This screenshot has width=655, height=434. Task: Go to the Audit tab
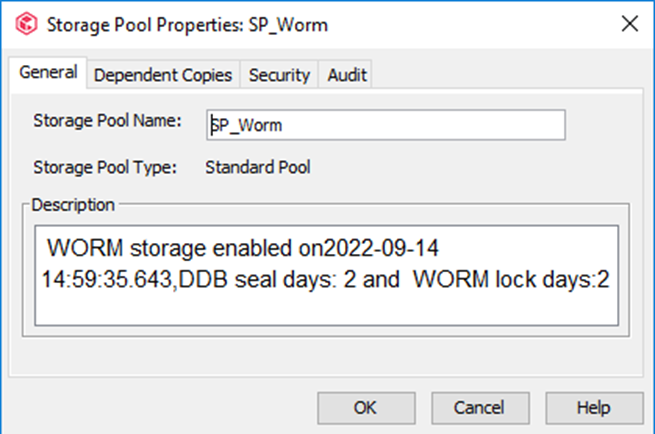point(347,74)
